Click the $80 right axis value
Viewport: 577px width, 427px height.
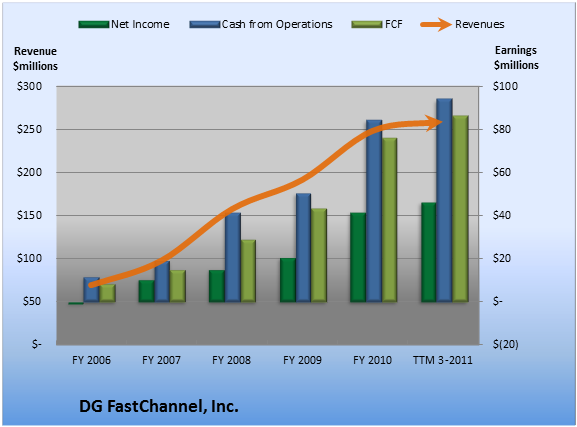click(x=502, y=129)
